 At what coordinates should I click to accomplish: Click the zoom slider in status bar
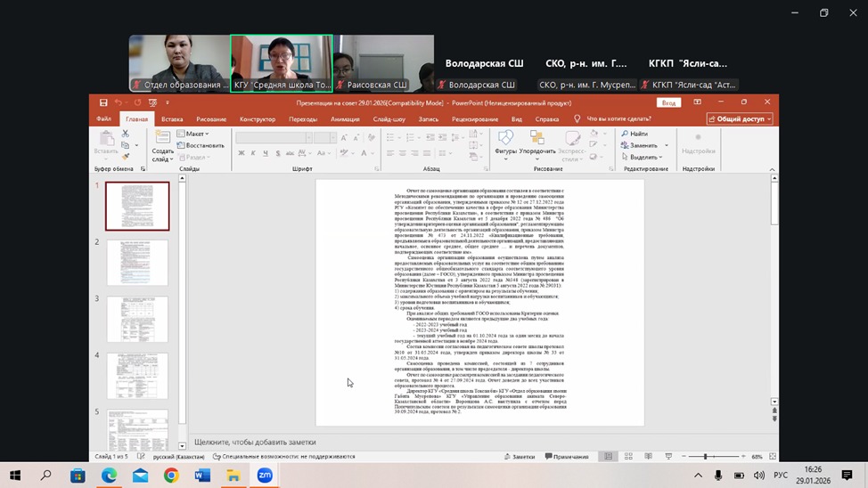[x=705, y=457]
